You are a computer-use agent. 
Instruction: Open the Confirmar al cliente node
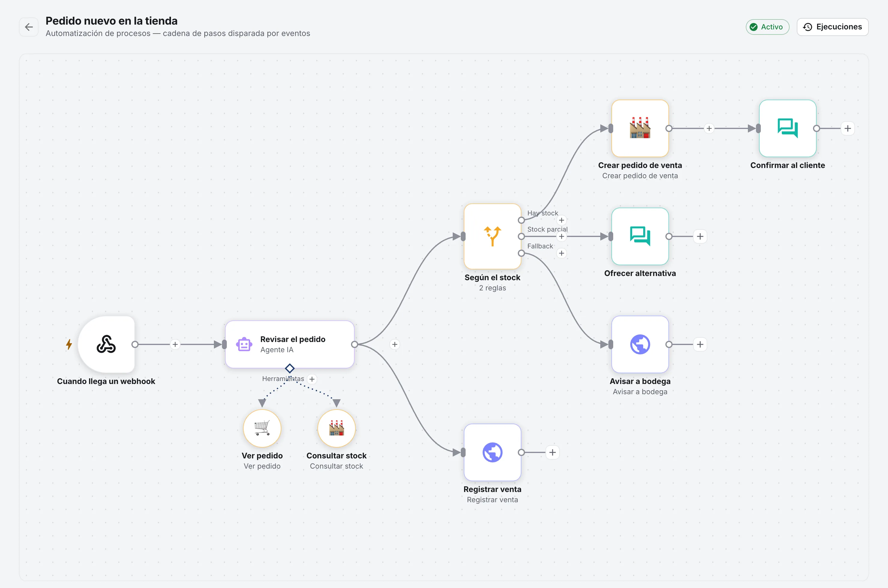tap(787, 128)
